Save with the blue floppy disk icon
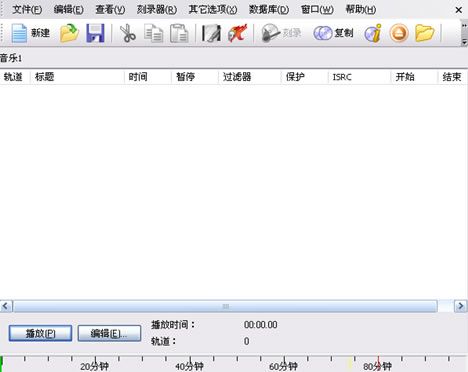The width and height of the screenshot is (468, 372). 95,33
